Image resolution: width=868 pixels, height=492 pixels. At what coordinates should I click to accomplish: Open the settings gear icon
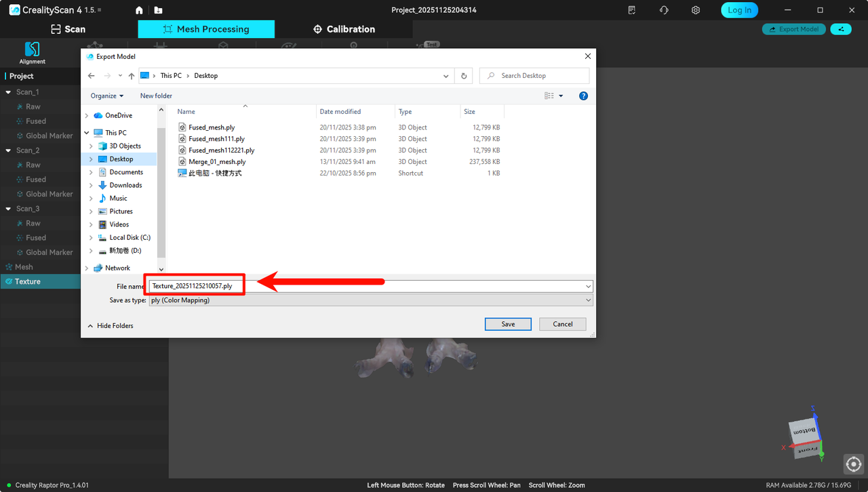[696, 10]
